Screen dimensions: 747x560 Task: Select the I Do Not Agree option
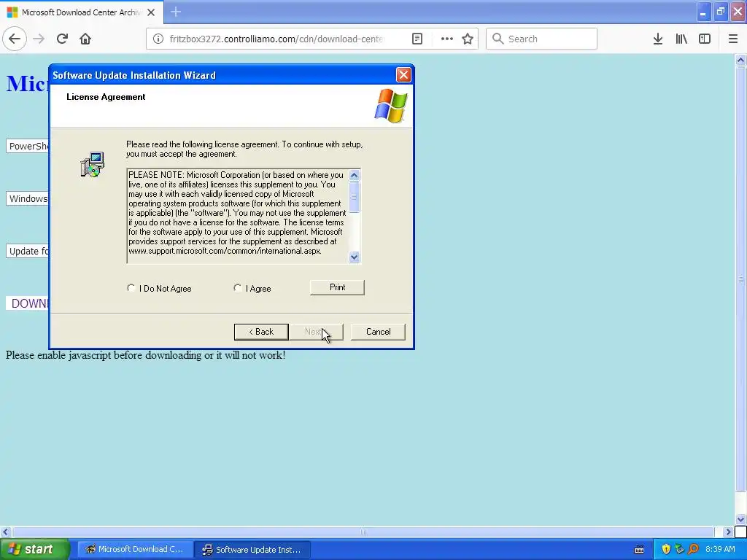click(131, 288)
